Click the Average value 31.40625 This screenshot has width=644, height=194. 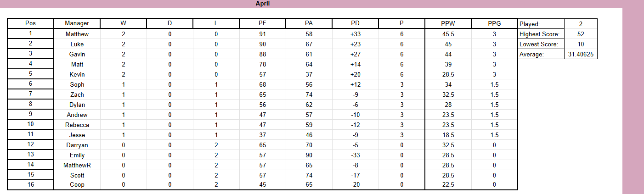[581, 54]
